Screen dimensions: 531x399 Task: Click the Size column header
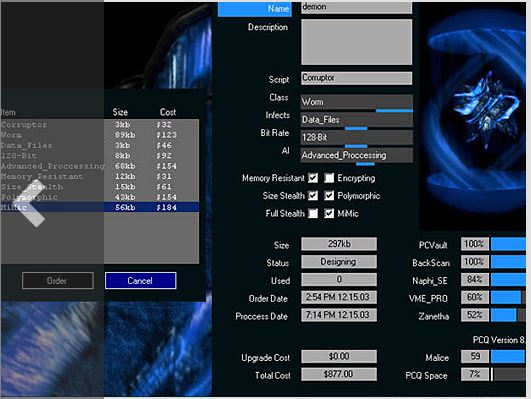pos(120,112)
